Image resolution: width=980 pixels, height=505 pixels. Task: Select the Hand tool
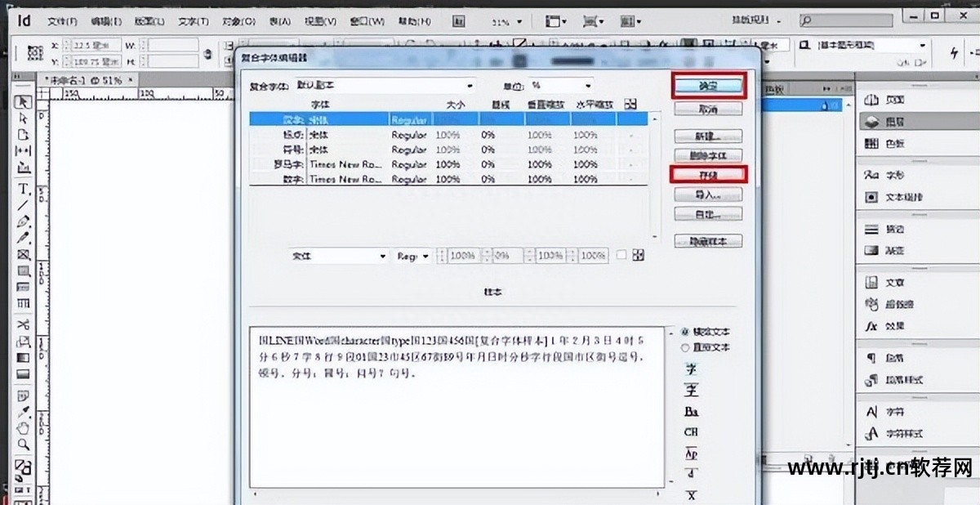point(24,427)
